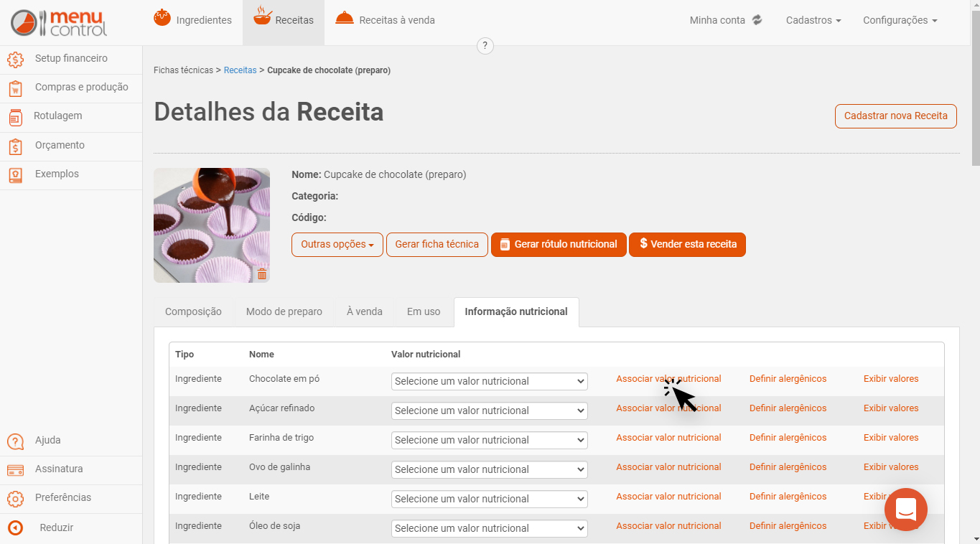Switch to the Modo de preparo tab

click(x=284, y=311)
